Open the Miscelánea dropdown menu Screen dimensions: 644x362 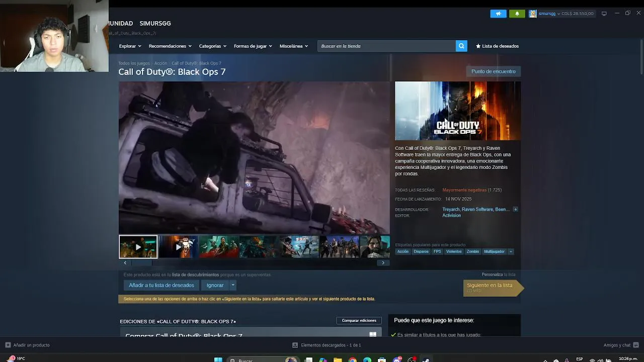[294, 46]
